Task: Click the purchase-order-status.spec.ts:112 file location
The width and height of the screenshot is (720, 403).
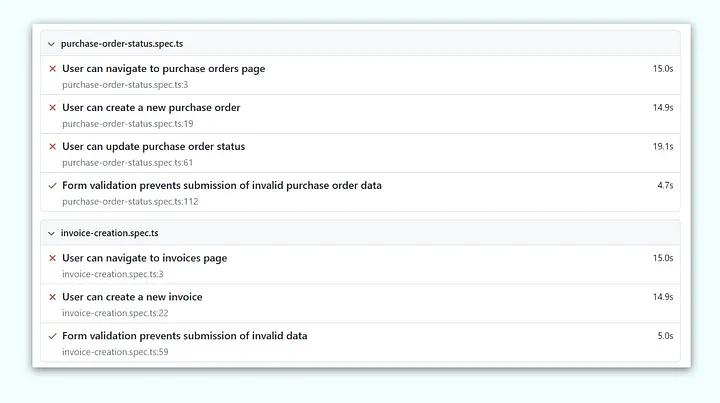Action: [130, 202]
